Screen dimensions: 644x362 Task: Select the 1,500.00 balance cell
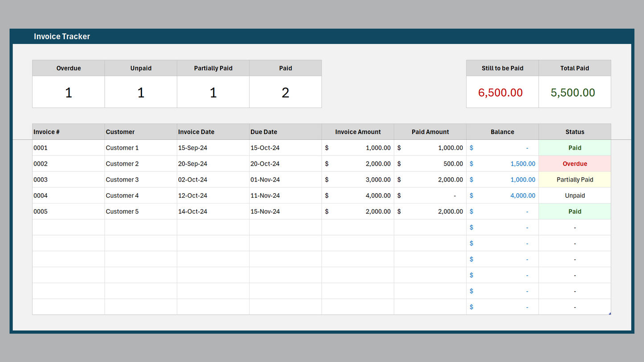tap(502, 164)
